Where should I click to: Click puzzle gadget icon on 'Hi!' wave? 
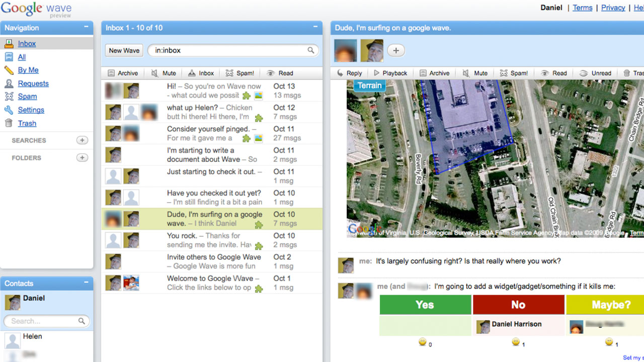coord(247,96)
